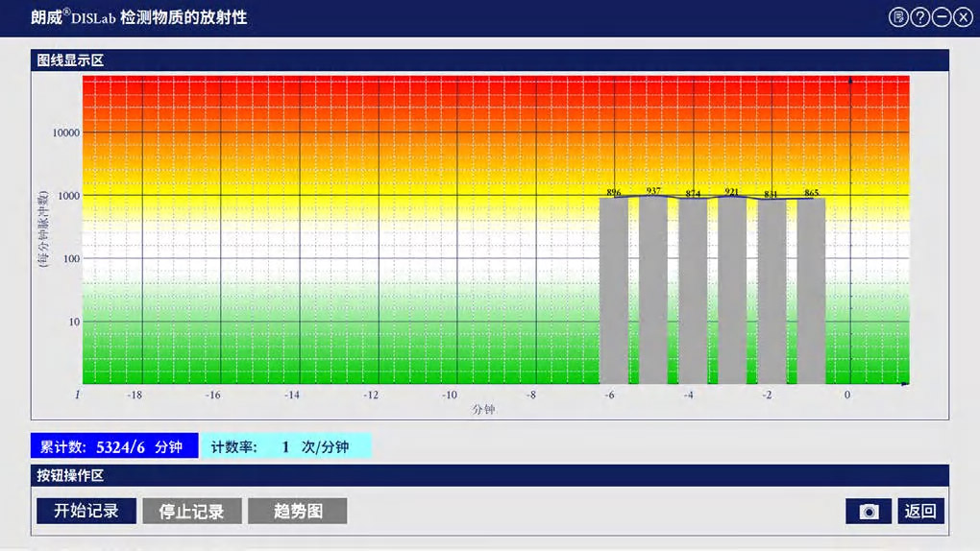This screenshot has width=980, height=551.
Task: Open the 趋势图 trend chart view
Action: click(x=298, y=512)
